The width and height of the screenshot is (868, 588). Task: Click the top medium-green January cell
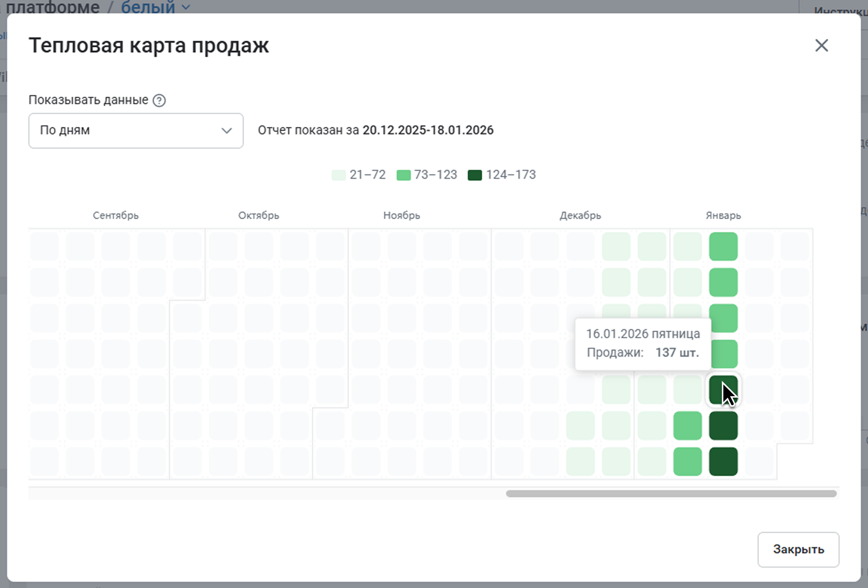[x=723, y=246]
